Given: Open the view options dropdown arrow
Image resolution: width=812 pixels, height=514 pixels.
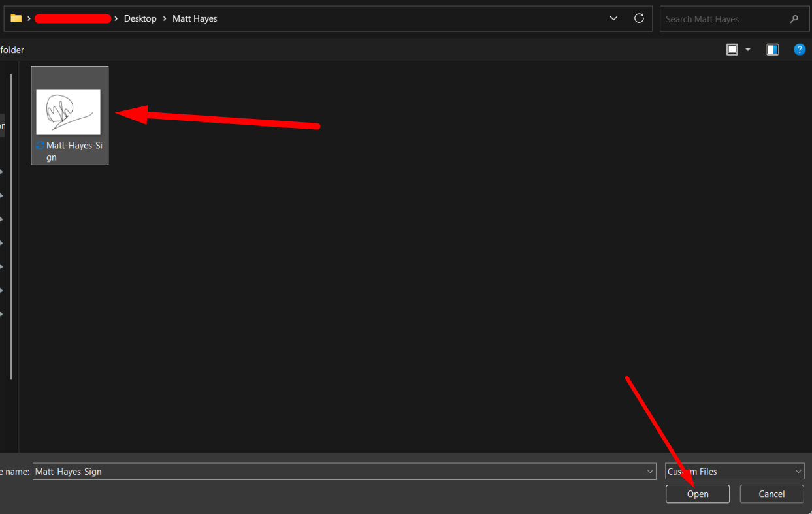Looking at the screenshot, I should [x=748, y=50].
